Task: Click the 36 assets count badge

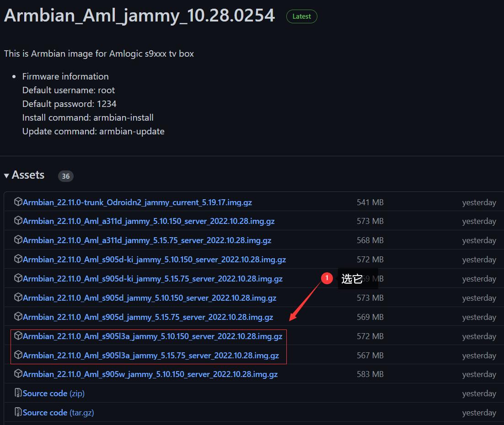Action: pos(65,176)
